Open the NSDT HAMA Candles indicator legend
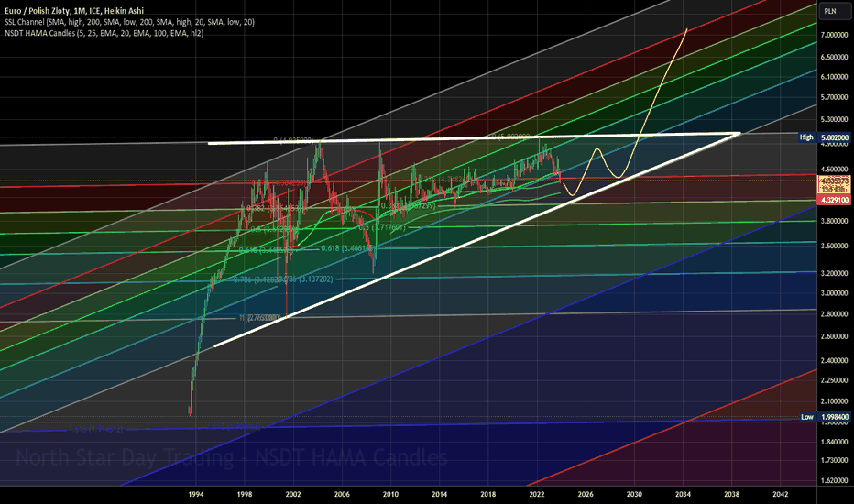854x504 pixels. (x=104, y=33)
